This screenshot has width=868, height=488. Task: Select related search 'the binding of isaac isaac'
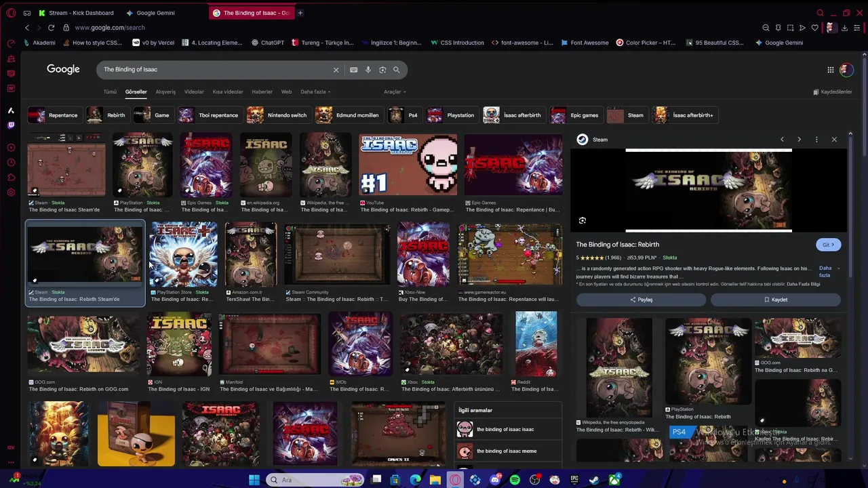509,429
